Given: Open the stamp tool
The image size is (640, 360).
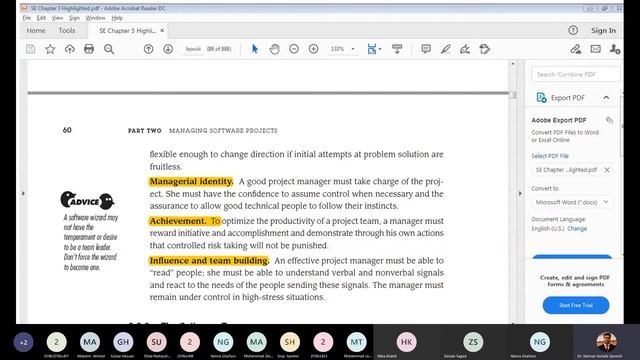Looking at the screenshot, I should click(484, 49).
